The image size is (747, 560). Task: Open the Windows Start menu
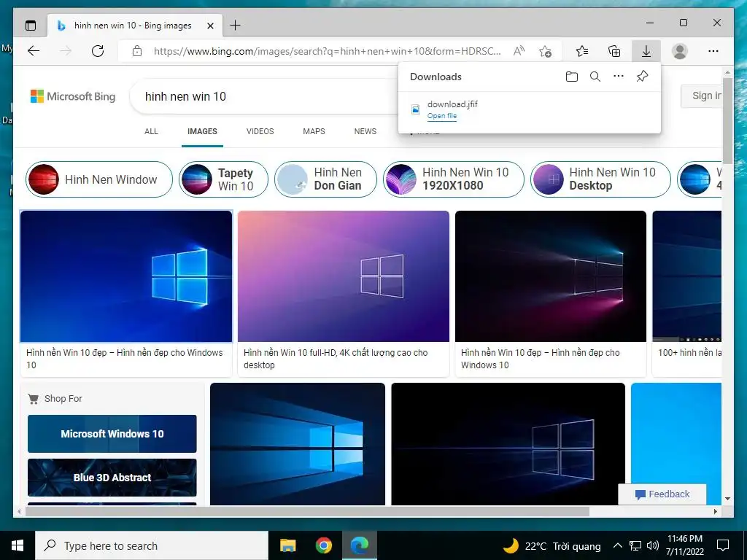pos(18,545)
